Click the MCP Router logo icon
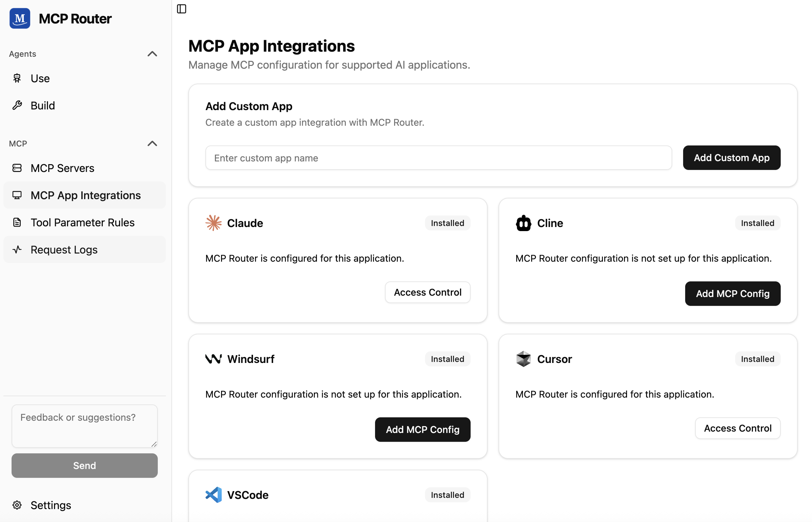Image resolution: width=812 pixels, height=522 pixels. [x=20, y=19]
